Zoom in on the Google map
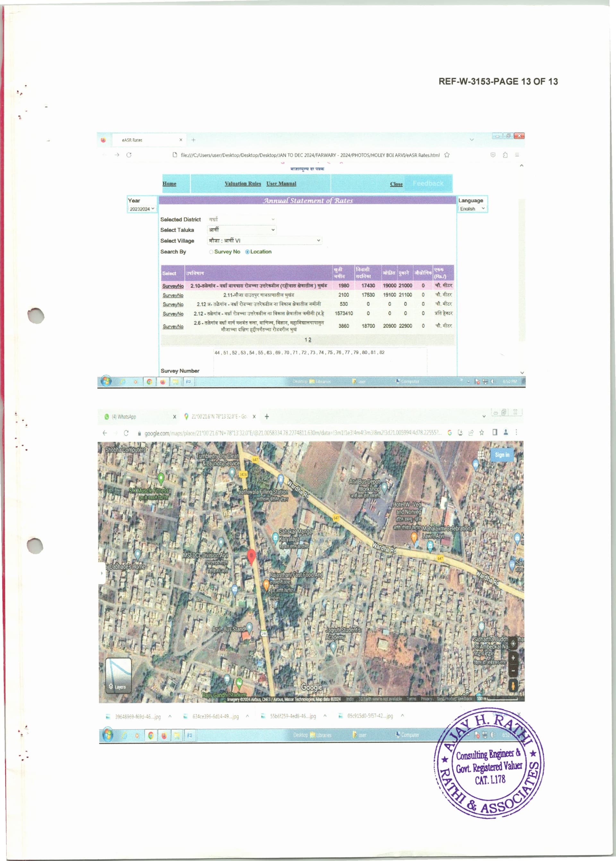The height and width of the screenshot is (861, 616). [x=513, y=658]
